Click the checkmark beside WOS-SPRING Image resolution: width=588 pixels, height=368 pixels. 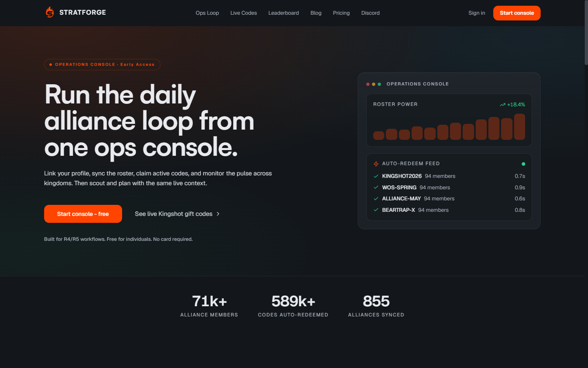pos(376,187)
